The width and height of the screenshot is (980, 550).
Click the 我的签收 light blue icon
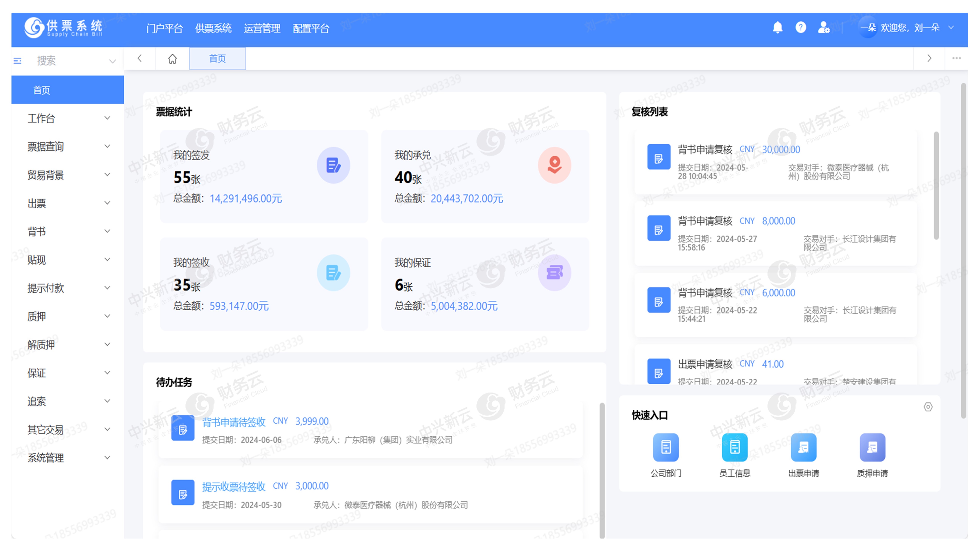coord(333,273)
